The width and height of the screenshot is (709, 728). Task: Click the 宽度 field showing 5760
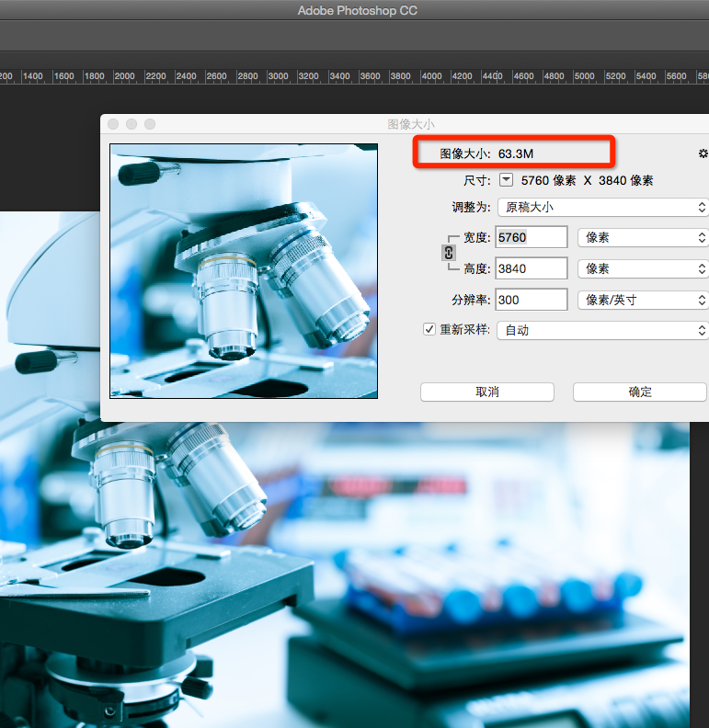click(532, 237)
